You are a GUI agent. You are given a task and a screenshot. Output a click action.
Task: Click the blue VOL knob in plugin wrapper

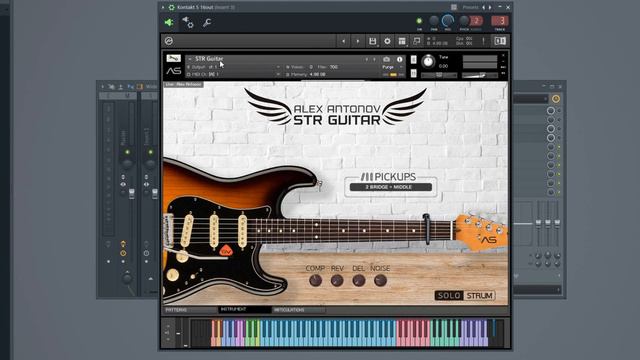point(448,20)
